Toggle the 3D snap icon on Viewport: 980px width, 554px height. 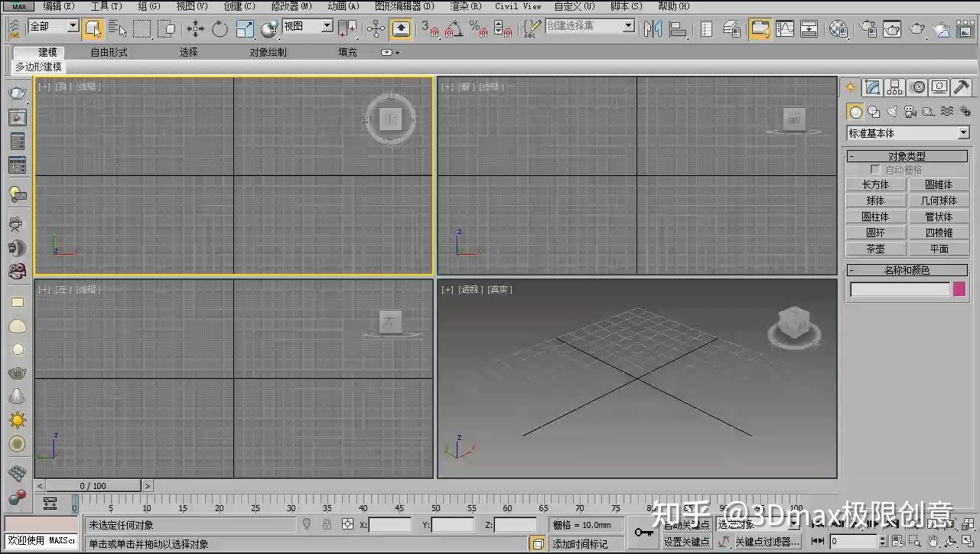[435, 29]
